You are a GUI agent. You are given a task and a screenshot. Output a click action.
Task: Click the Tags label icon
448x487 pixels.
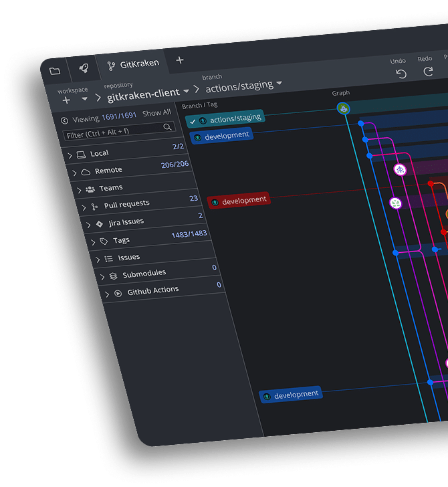(104, 241)
